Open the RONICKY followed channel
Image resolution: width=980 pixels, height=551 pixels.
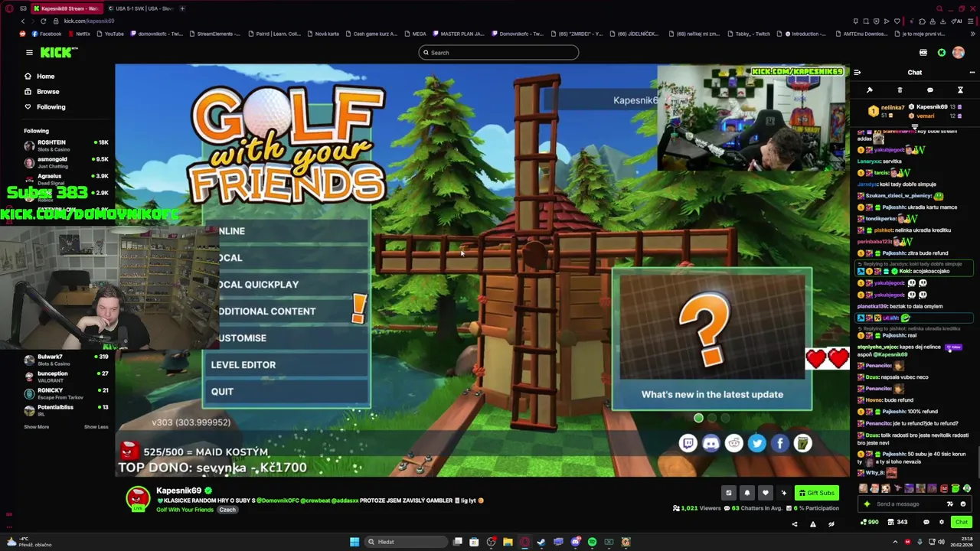pyautogui.click(x=65, y=393)
